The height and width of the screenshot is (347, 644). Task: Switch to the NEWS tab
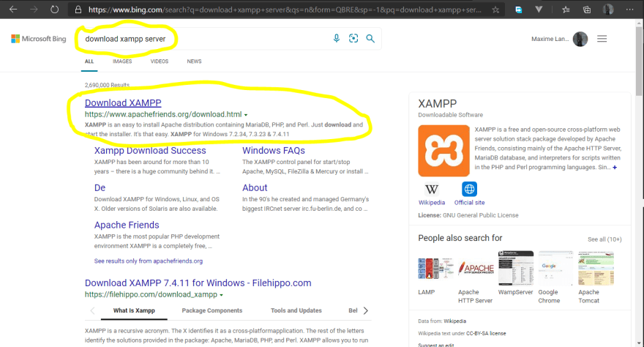194,61
